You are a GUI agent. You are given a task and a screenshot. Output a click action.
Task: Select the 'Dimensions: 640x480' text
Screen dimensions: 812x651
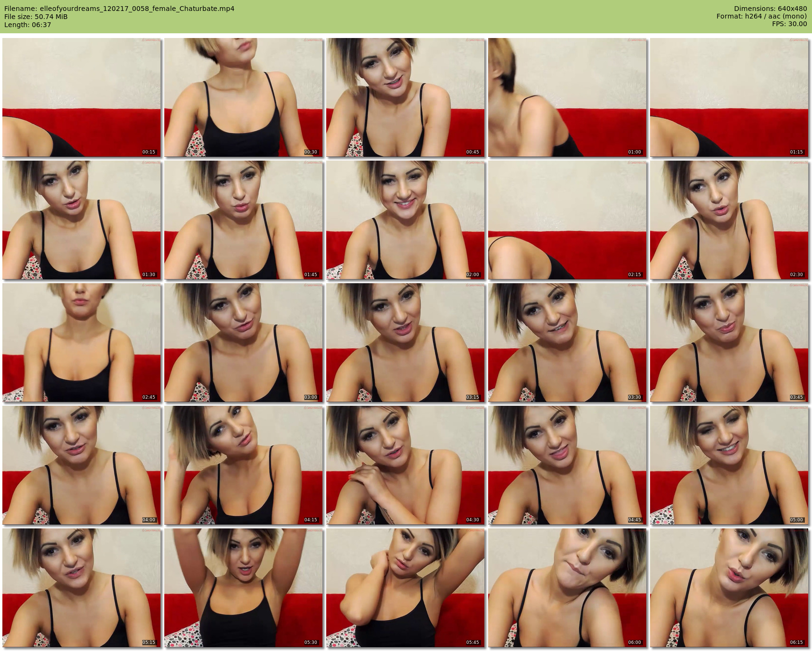[770, 9]
